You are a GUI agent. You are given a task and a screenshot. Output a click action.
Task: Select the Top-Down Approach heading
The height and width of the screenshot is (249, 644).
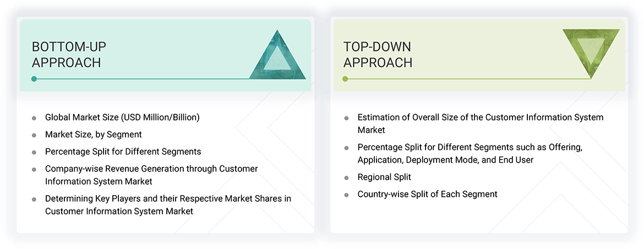tap(378, 54)
